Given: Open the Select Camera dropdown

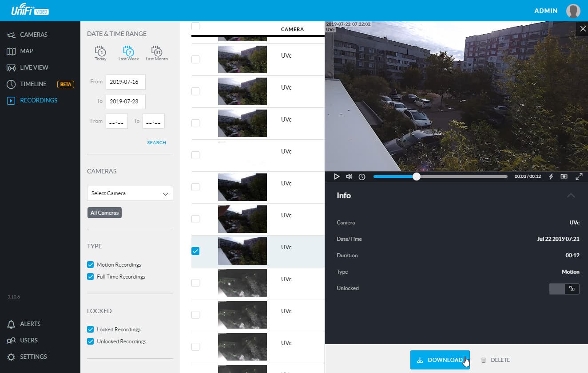Looking at the screenshot, I should point(130,193).
